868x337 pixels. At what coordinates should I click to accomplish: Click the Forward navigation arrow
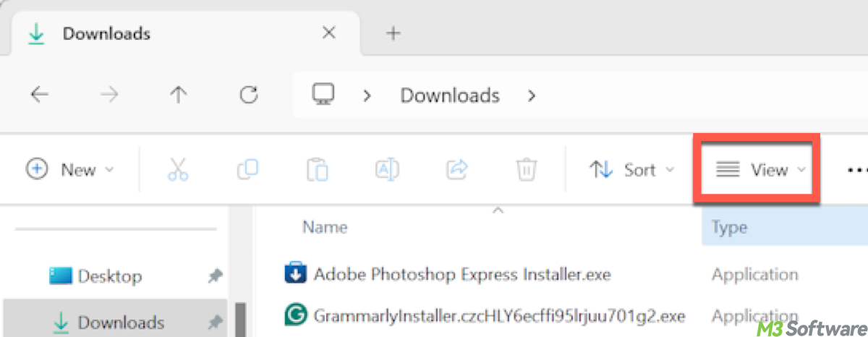click(x=109, y=95)
